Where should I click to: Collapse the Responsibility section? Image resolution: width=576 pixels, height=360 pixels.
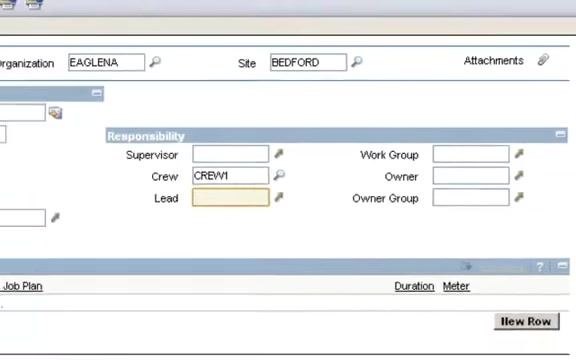click(x=561, y=134)
